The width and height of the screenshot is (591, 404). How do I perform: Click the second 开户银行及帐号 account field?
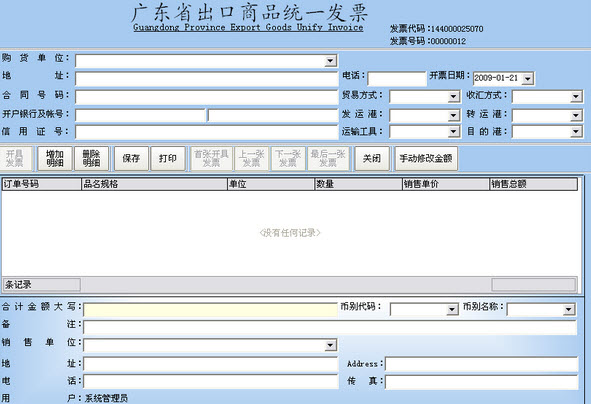[273, 115]
